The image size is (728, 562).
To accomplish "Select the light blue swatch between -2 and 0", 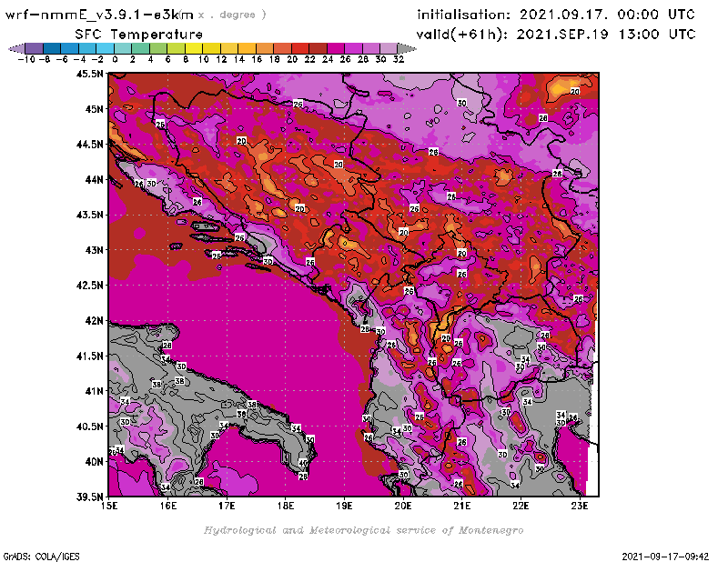I will tap(106, 48).
